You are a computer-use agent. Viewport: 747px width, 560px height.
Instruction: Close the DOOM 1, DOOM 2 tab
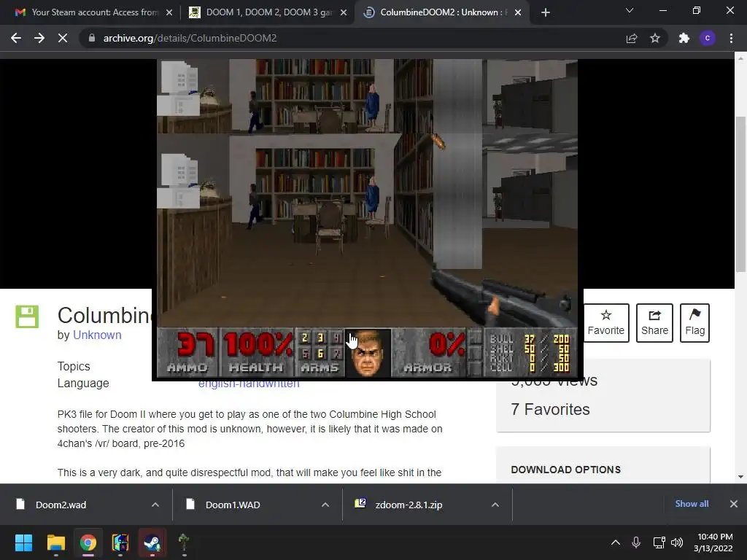344,12
